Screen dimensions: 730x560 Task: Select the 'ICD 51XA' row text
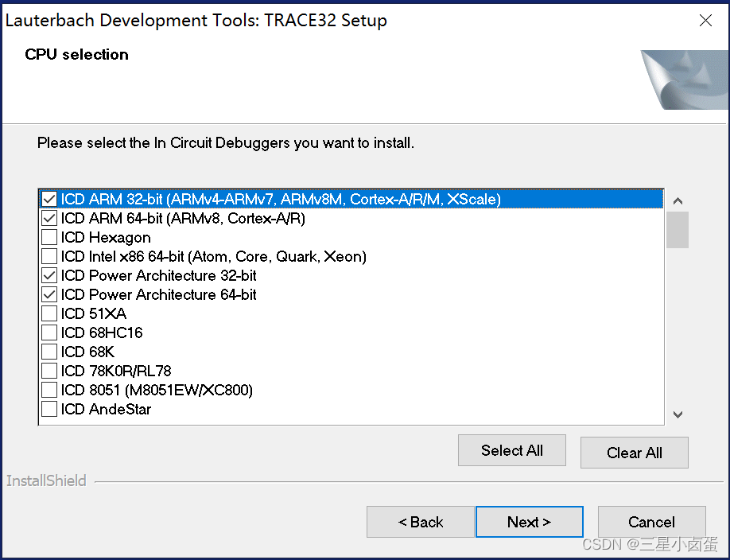94,313
